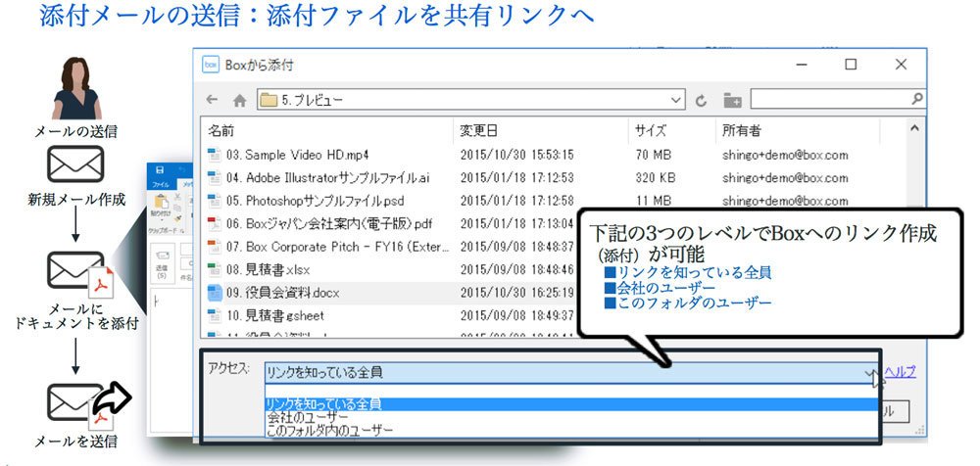Click the icon of 03. Sample Video HD.mp4
The height and width of the screenshot is (466, 980).
tap(215, 155)
